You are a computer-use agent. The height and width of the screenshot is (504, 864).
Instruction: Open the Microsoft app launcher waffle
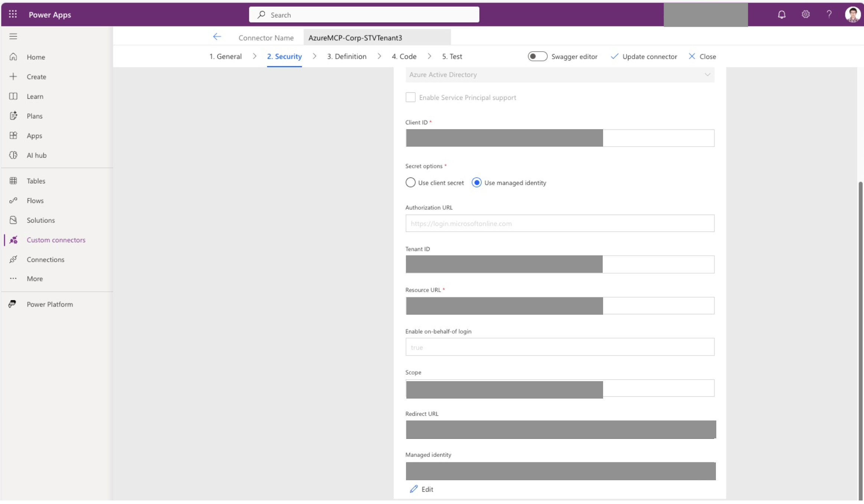[13, 14]
